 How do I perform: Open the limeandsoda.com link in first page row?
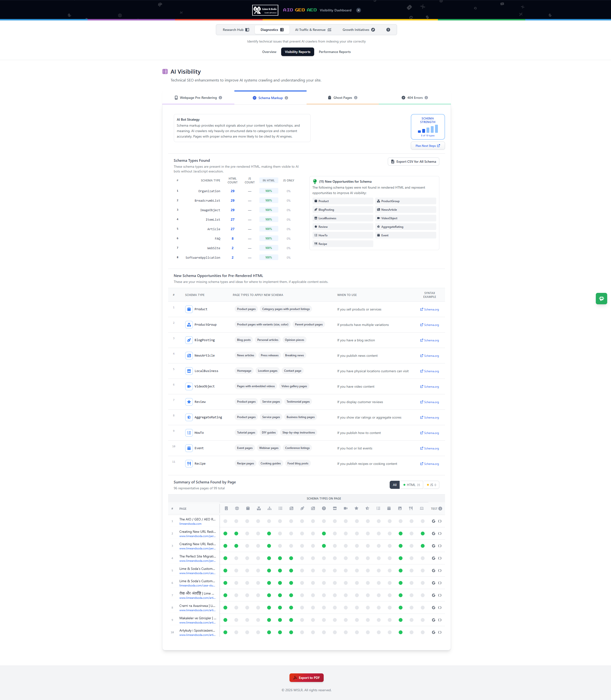[190, 524]
